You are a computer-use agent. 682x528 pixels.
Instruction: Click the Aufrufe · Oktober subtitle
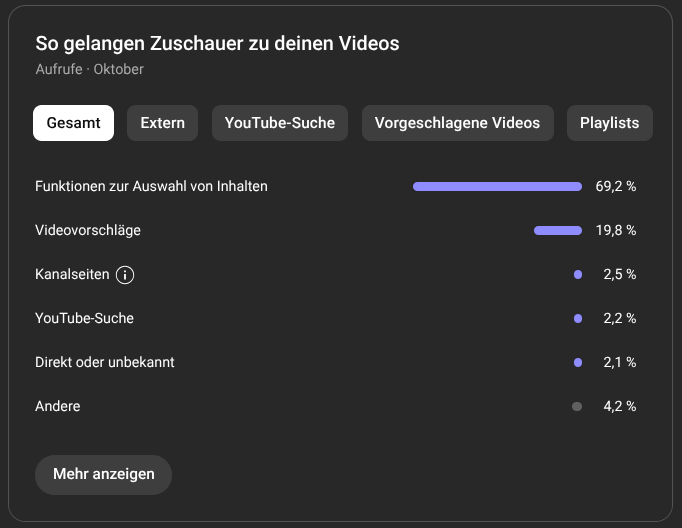(x=90, y=69)
